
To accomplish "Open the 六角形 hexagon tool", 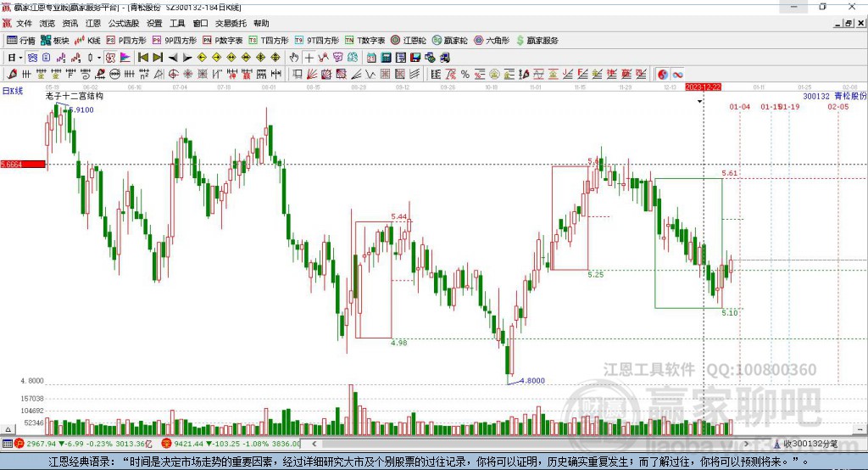I will click(x=492, y=41).
